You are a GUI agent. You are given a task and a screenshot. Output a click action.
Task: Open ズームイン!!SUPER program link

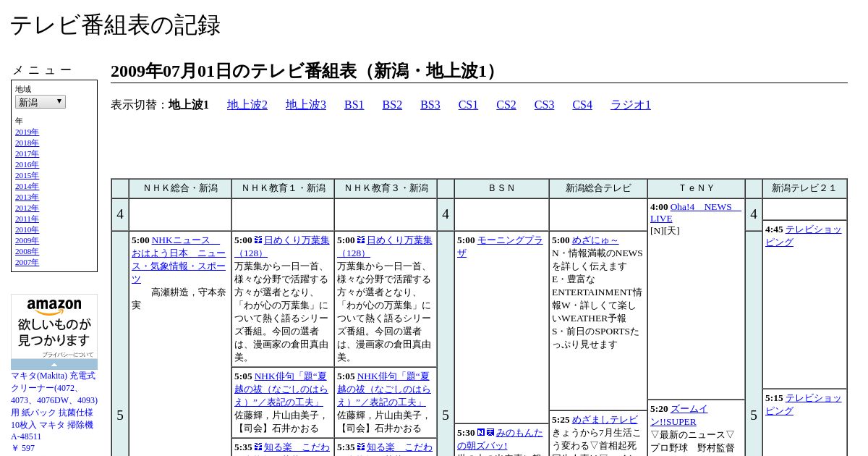click(679, 415)
